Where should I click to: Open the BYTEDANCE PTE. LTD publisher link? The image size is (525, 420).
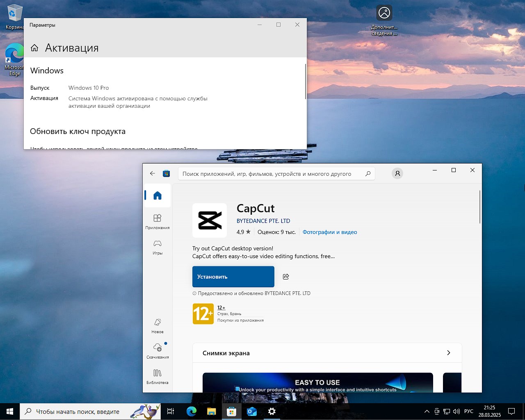263,221
